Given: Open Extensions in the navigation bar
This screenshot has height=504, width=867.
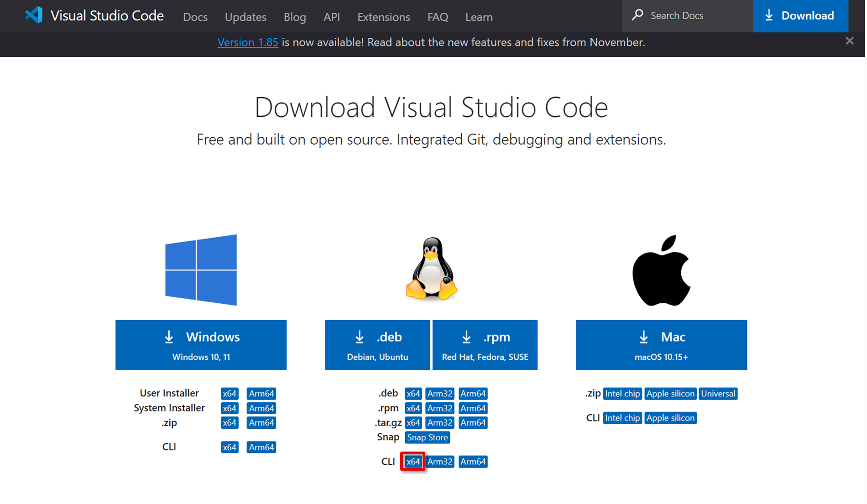Looking at the screenshot, I should pyautogui.click(x=384, y=17).
